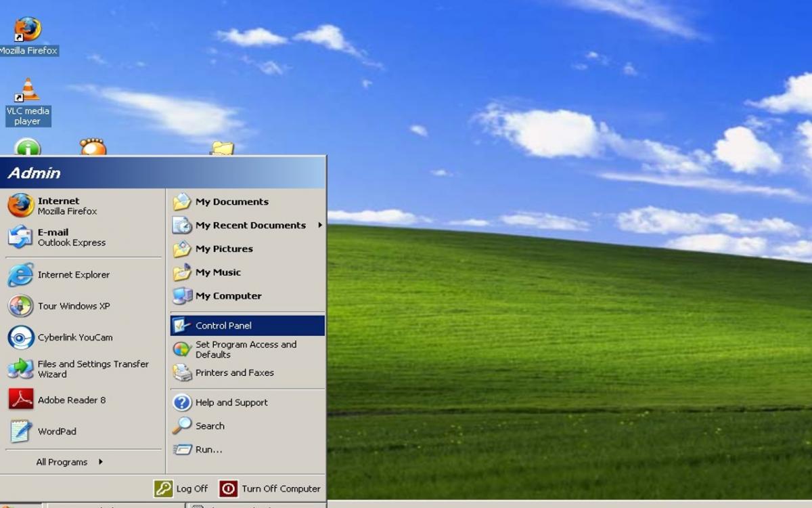The width and height of the screenshot is (812, 508).
Task: Start the Tour Windows XP entry
Action: 84,306
